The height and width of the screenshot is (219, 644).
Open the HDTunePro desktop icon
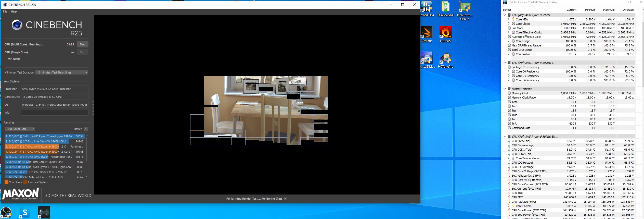click(445, 60)
